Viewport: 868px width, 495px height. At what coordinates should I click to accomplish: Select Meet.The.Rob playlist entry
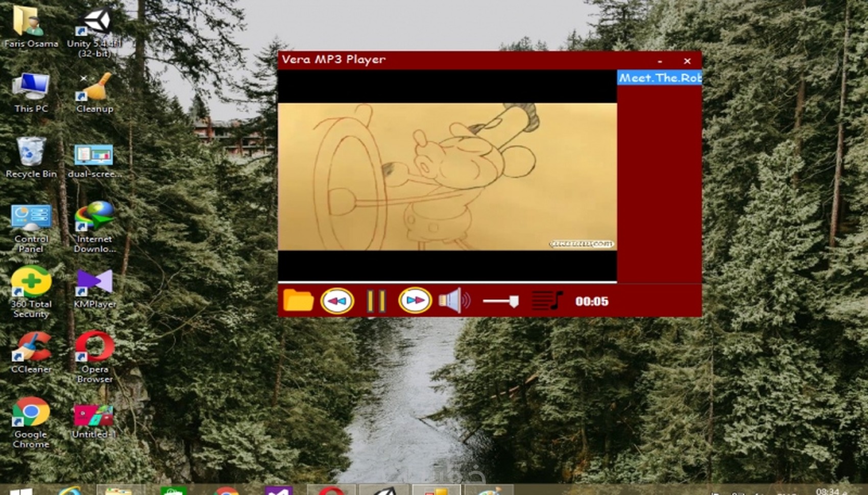[660, 78]
